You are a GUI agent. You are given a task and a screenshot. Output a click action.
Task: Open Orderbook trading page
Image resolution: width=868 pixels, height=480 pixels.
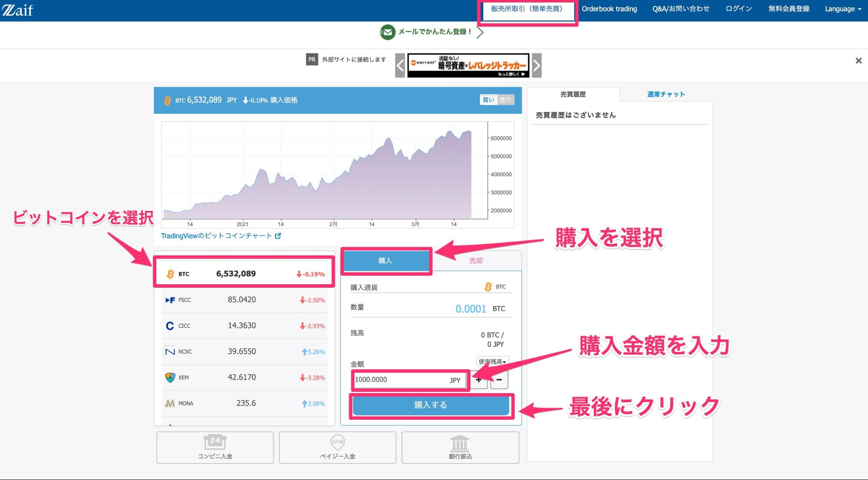(609, 9)
